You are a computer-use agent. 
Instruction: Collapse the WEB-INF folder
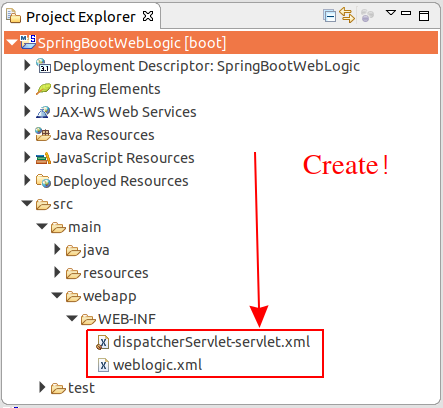tap(72, 318)
